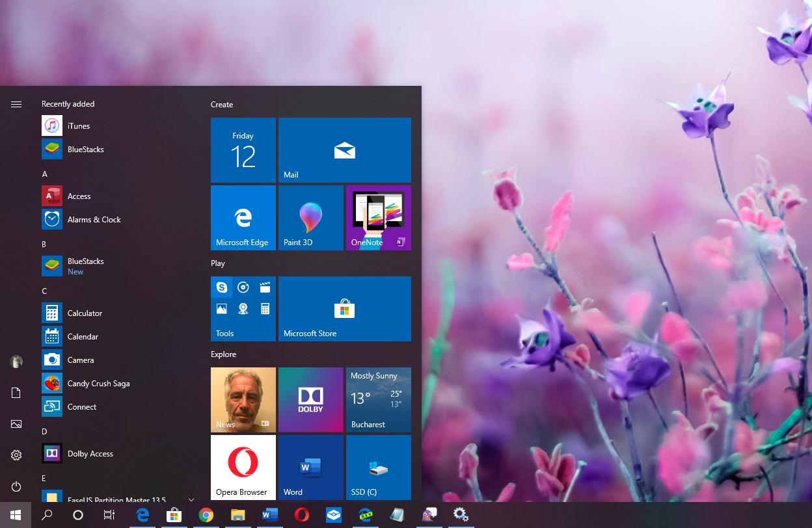Activate the Cortana circle in taskbar
The image size is (812, 528).
78,515
